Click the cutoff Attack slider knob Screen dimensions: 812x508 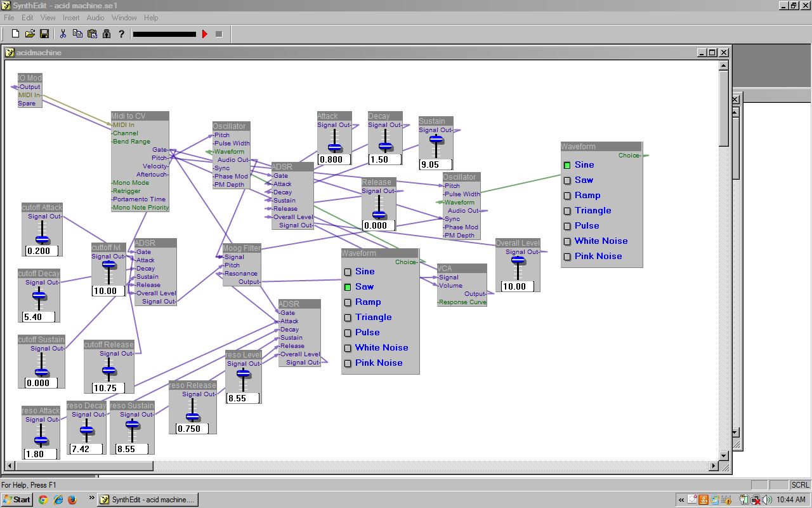coord(43,239)
